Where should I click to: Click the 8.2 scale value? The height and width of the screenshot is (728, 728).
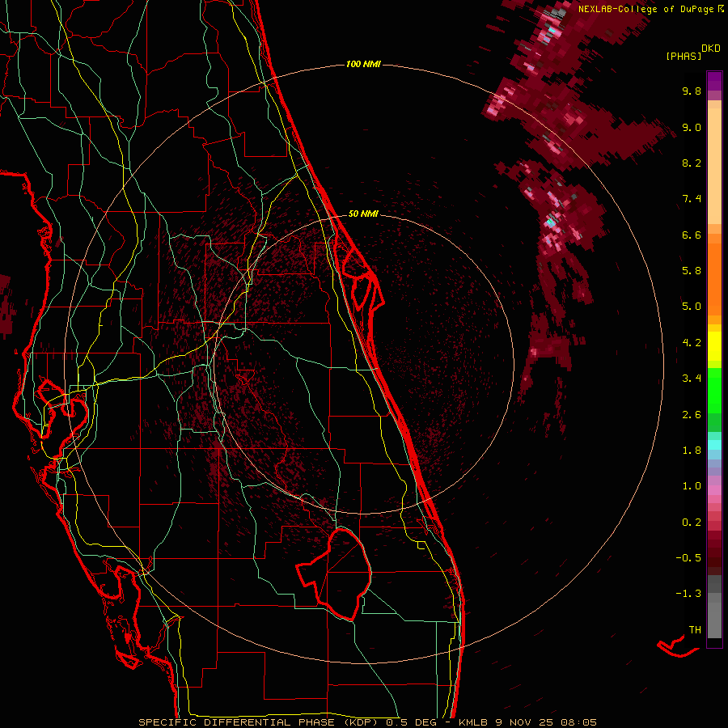click(x=692, y=163)
